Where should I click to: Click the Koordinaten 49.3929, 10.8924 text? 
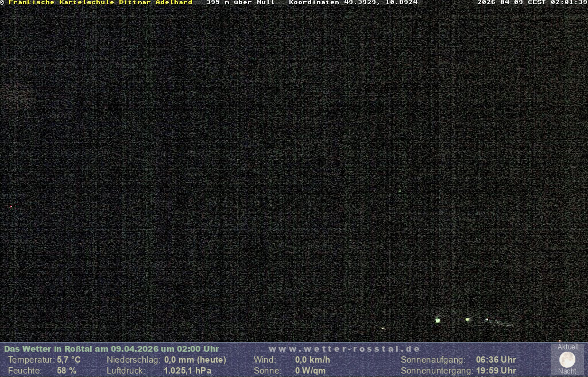[x=353, y=2]
